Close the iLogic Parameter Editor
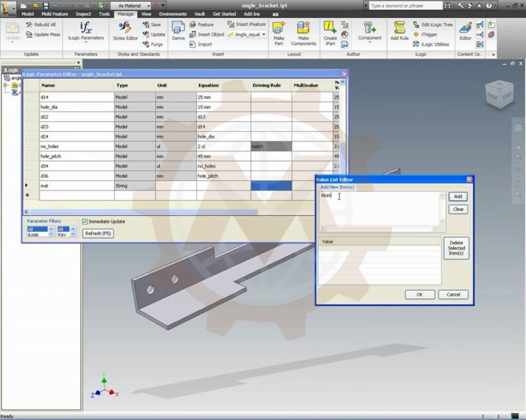526x420 pixels. coord(344,74)
